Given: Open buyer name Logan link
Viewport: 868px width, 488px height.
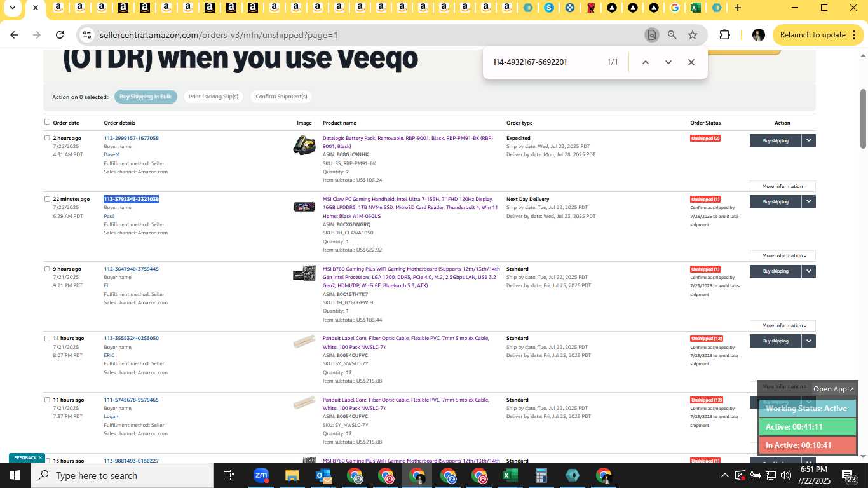Looking at the screenshot, I should pyautogui.click(x=111, y=416).
